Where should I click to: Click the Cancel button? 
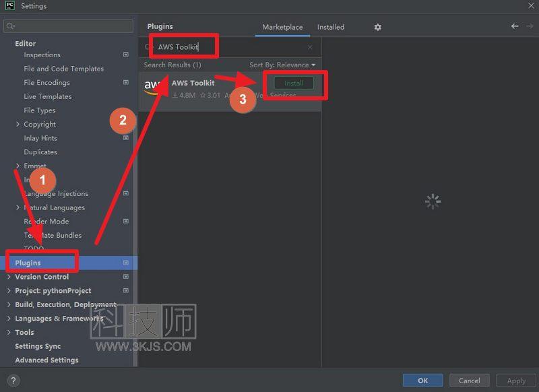[x=469, y=381]
